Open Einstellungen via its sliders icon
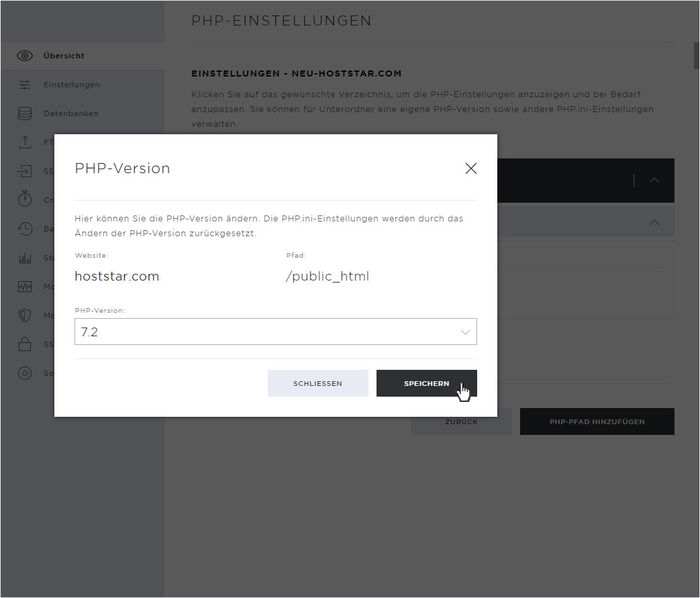Viewport: 700px width, 598px height. pos(25,85)
